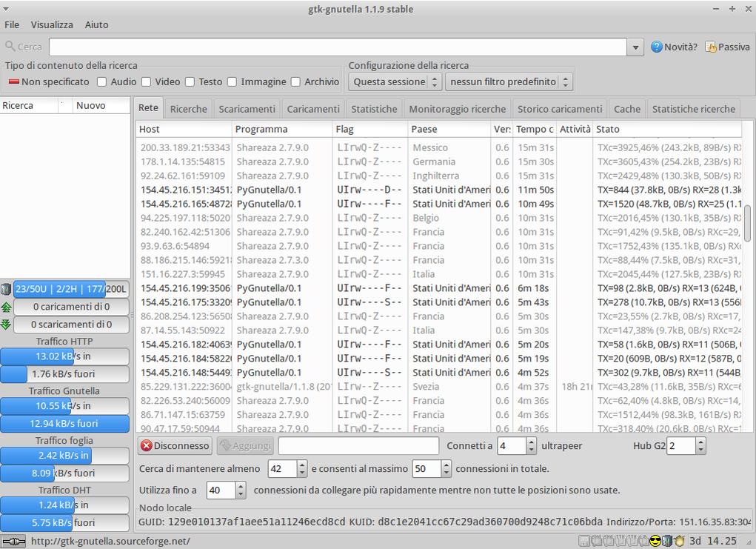Image resolution: width=756 pixels, height=549 pixels.
Task: Open the Aiuto menu
Action: [96, 24]
